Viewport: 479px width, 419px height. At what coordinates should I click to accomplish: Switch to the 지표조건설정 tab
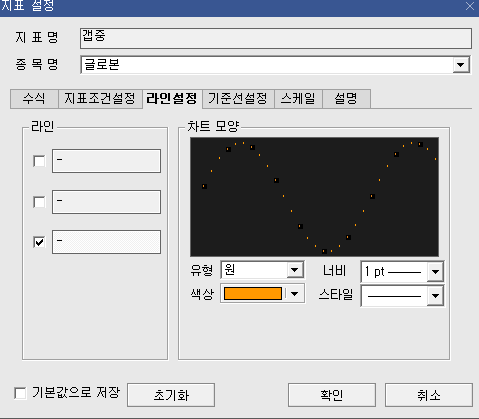(100, 99)
